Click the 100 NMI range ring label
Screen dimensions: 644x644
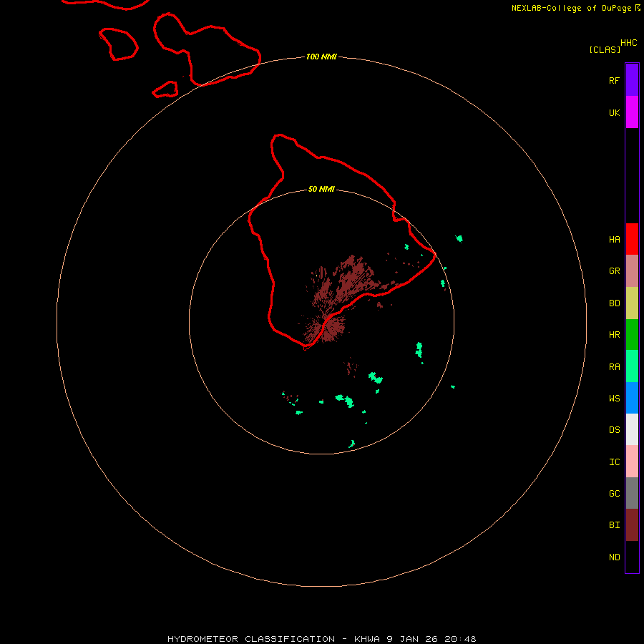coord(321,57)
